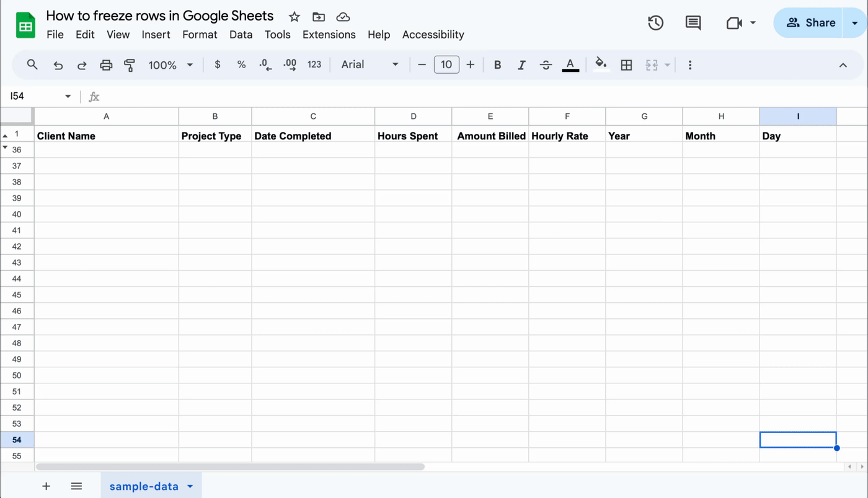The width and height of the screenshot is (868, 498).
Task: Format selection as percent
Action: point(241,64)
